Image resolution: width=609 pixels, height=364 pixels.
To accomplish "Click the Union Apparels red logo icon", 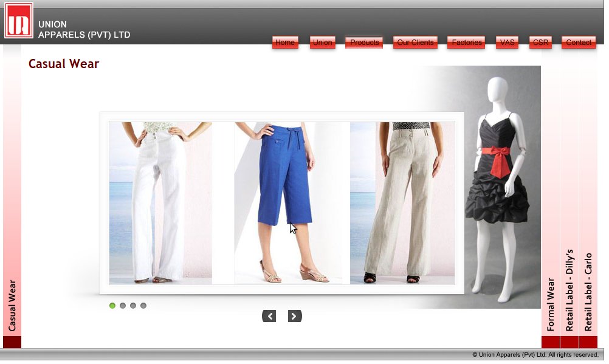I will tap(19, 21).
